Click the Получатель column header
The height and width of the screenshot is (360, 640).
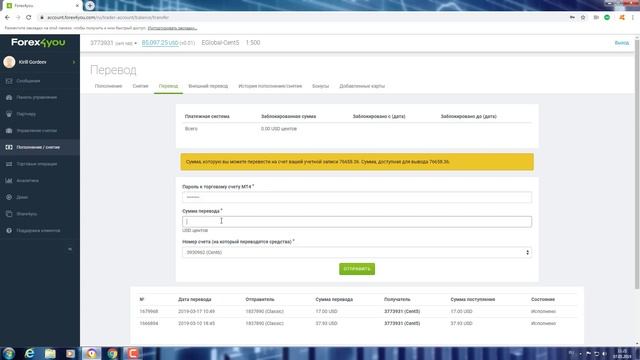(397, 299)
